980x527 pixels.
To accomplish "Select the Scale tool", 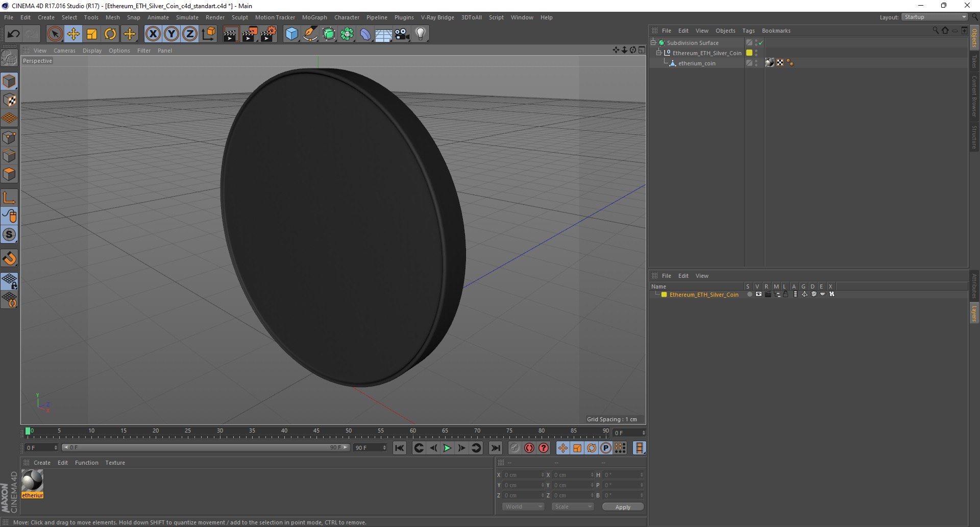I will pyautogui.click(x=92, y=34).
